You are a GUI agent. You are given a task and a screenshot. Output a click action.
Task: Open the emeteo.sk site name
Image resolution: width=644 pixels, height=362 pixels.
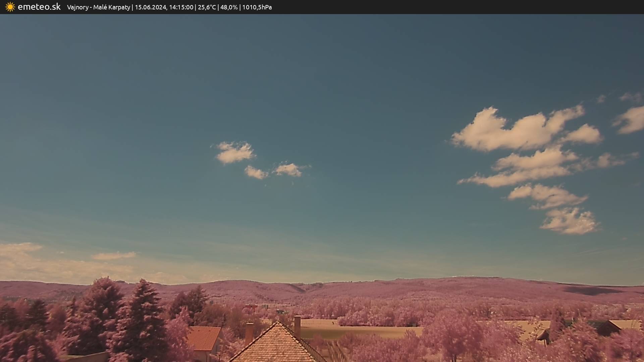pos(39,7)
